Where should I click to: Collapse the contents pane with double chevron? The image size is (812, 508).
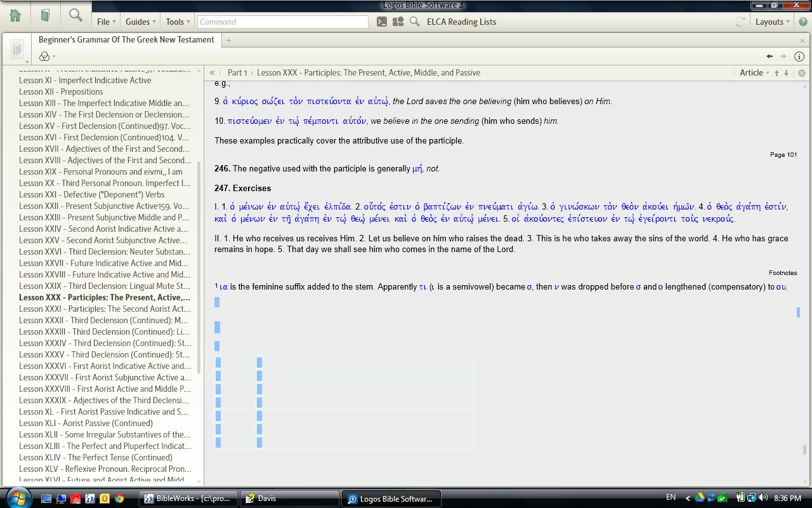pyautogui.click(x=212, y=73)
